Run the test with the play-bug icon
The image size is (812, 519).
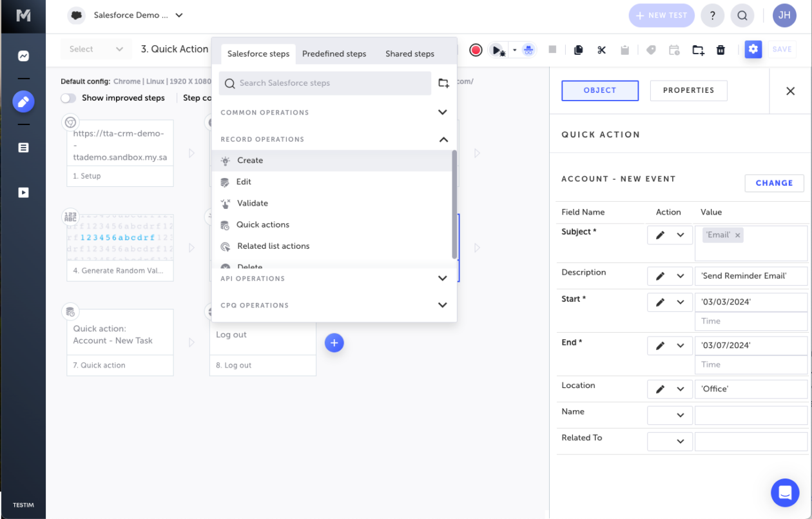coord(497,49)
